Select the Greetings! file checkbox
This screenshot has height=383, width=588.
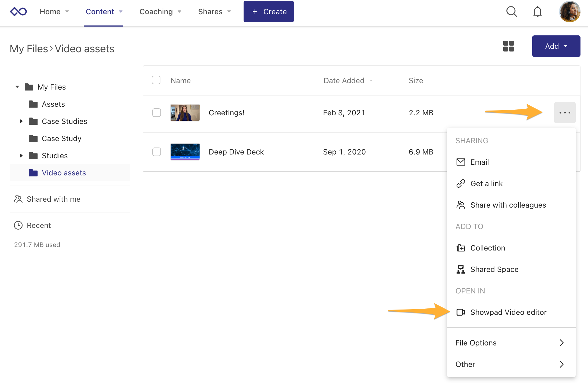pos(157,113)
